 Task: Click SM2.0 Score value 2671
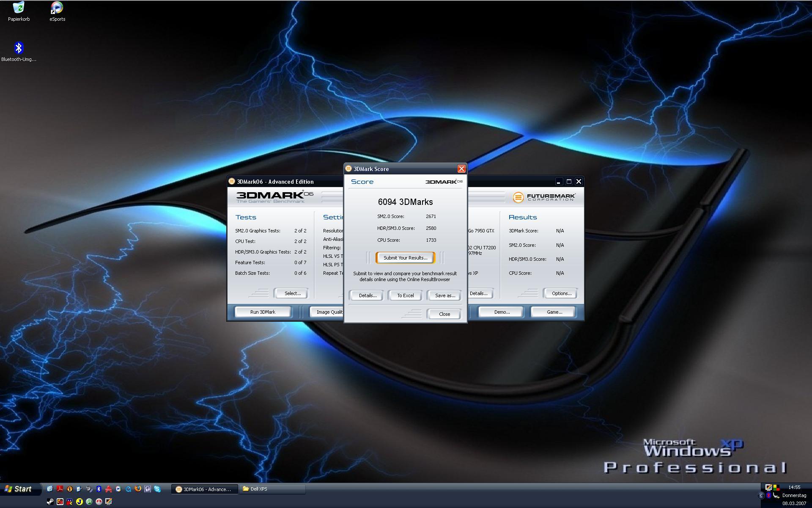[431, 216]
